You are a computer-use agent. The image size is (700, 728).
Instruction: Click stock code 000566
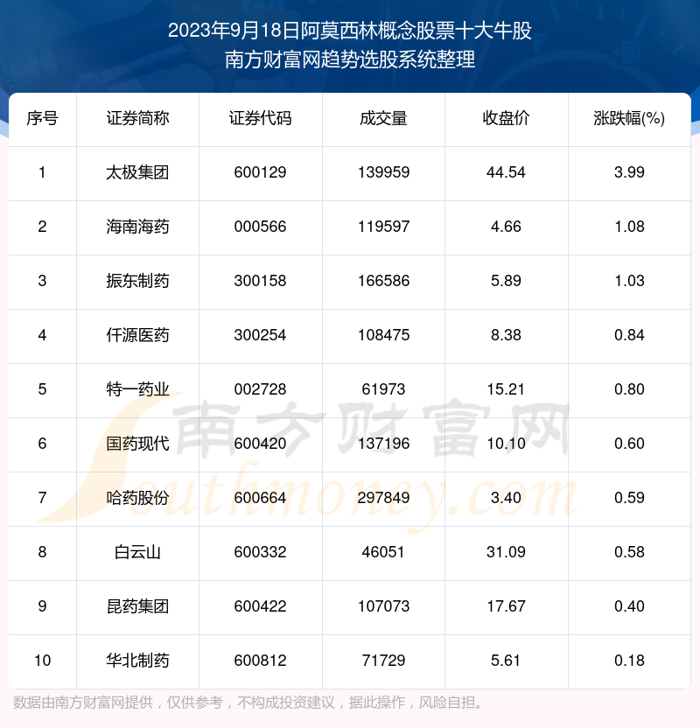pos(260,227)
